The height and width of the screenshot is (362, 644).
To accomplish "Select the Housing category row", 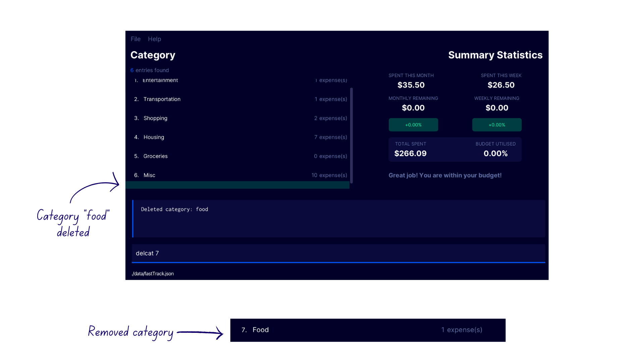I will click(x=237, y=137).
